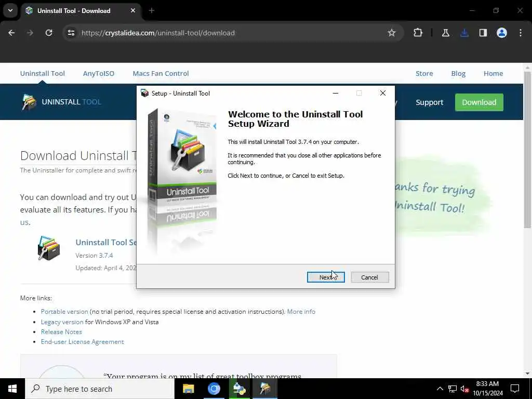Show hidden system tray icons

[440, 389]
